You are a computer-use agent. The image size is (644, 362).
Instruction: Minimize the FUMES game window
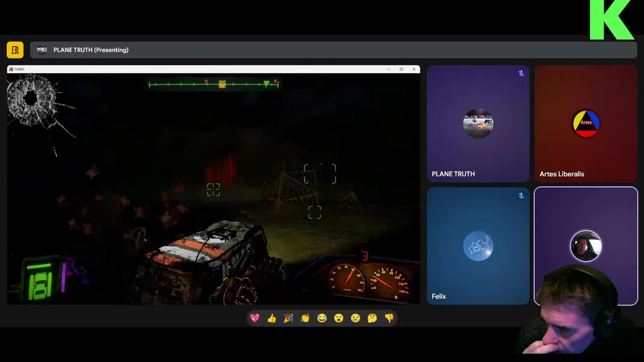click(x=388, y=69)
